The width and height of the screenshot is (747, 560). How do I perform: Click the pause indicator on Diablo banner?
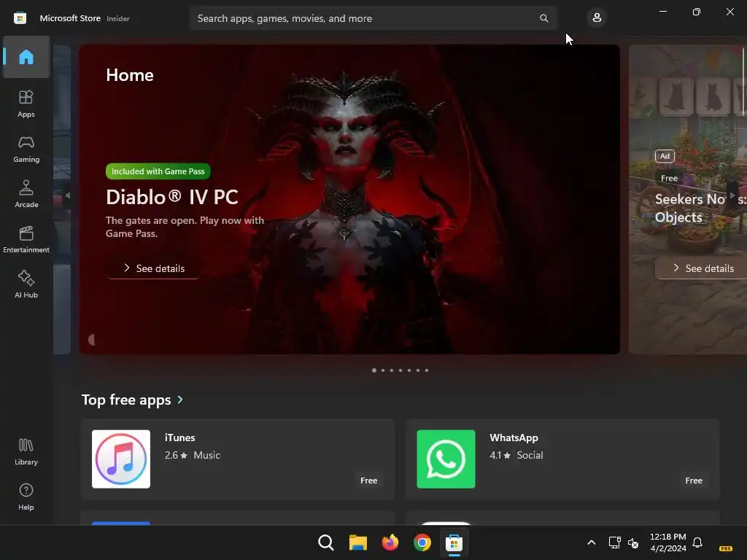(x=91, y=340)
